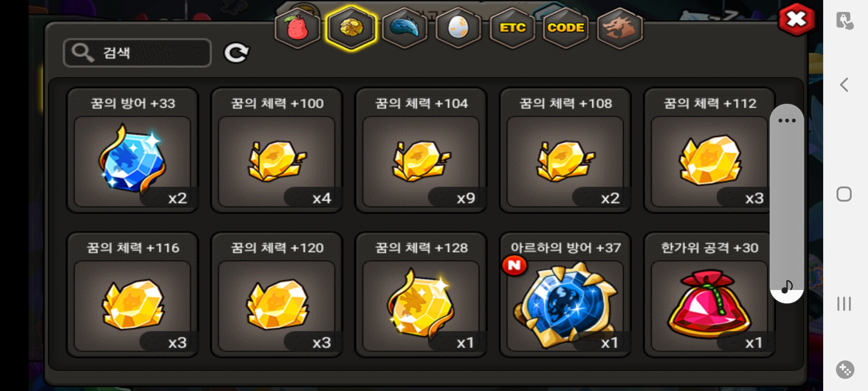Open the dragon egg category tab
Screen dimensions: 868x391
[458, 28]
